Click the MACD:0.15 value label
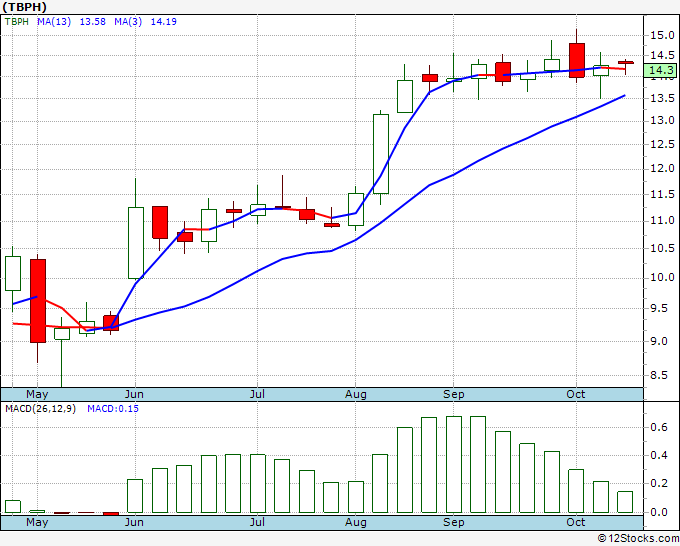The height and width of the screenshot is (546, 680). [113, 409]
